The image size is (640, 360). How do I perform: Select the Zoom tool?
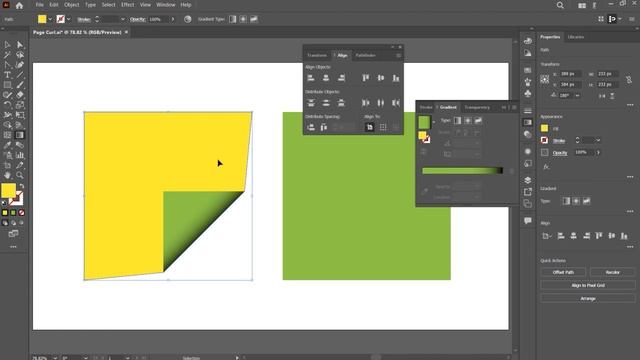coord(20,175)
